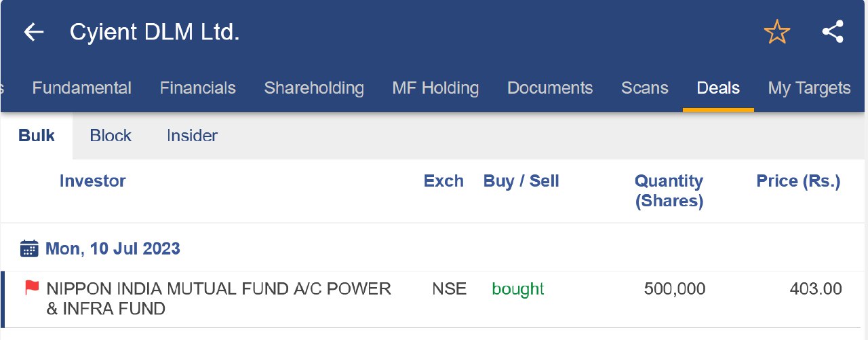Open the Documents tab
The image size is (868, 340).
click(549, 88)
